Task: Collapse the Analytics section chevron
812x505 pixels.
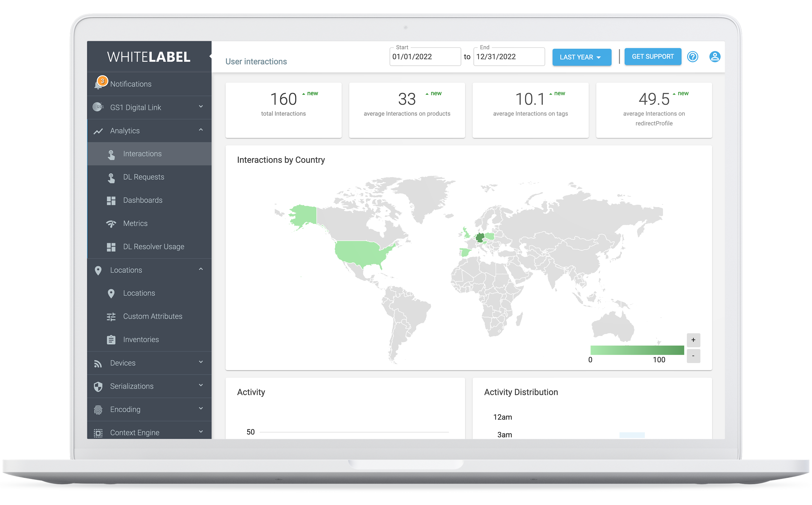Action: pos(201,130)
